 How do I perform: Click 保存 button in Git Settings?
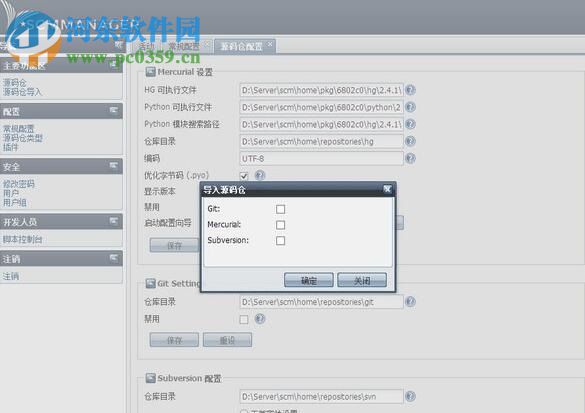tap(174, 340)
